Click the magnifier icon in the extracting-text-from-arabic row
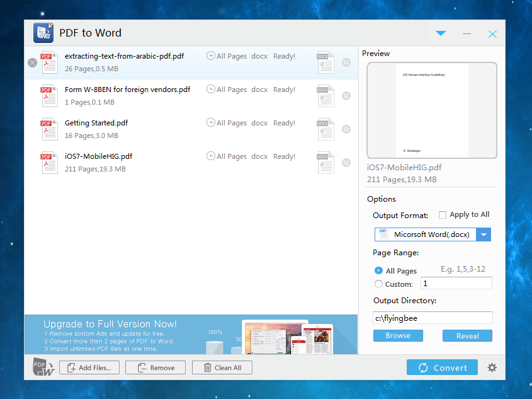 pos(346,62)
